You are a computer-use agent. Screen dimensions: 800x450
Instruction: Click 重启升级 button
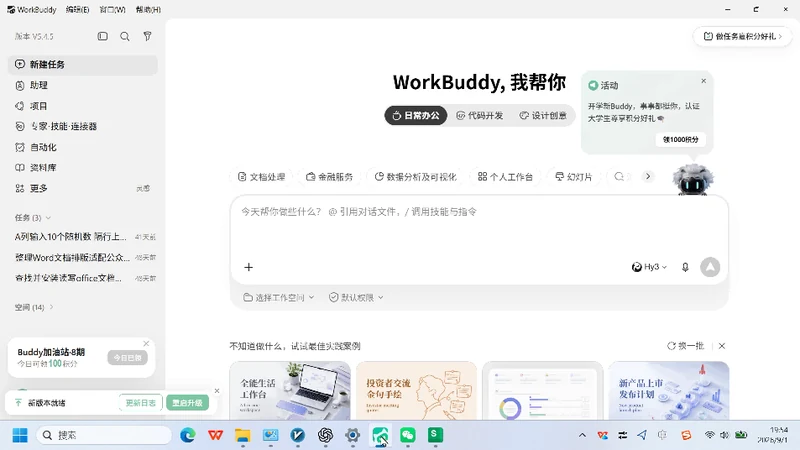pyautogui.click(x=187, y=403)
